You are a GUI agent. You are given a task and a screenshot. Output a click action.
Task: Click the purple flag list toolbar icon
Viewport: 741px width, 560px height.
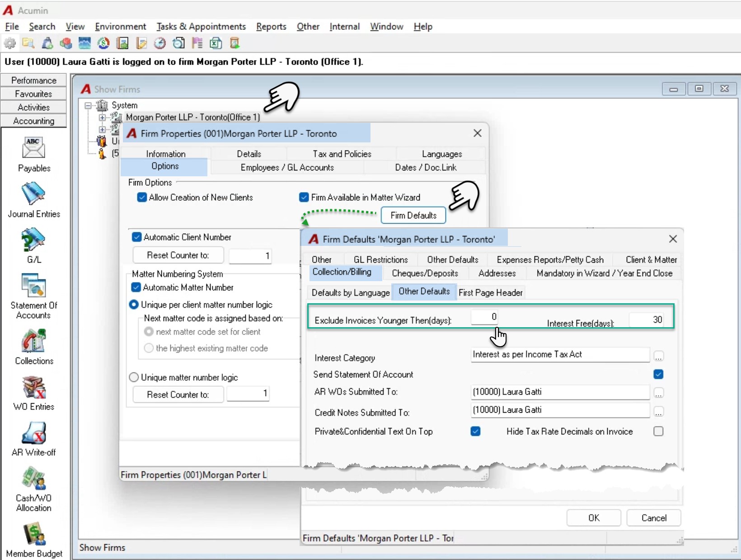[x=197, y=43]
